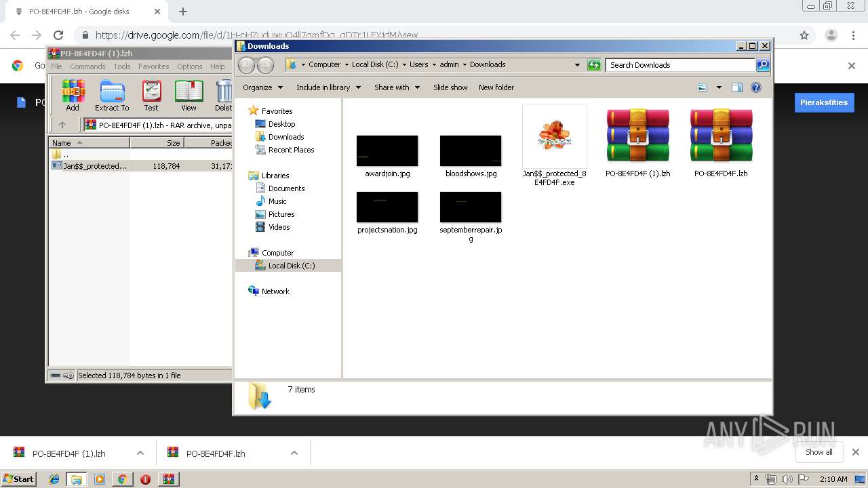The image size is (868, 488).
Task: Open Explorer help icon
Action: pos(756,87)
